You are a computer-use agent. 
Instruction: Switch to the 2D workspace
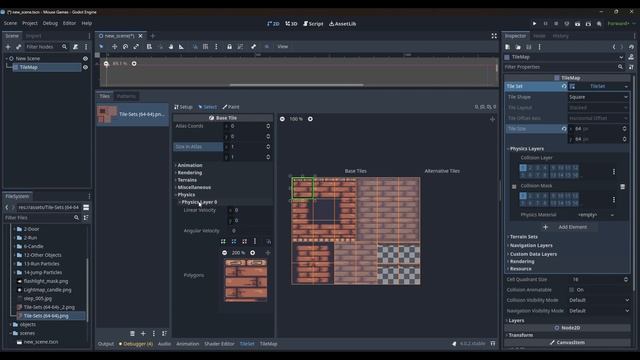(x=273, y=24)
